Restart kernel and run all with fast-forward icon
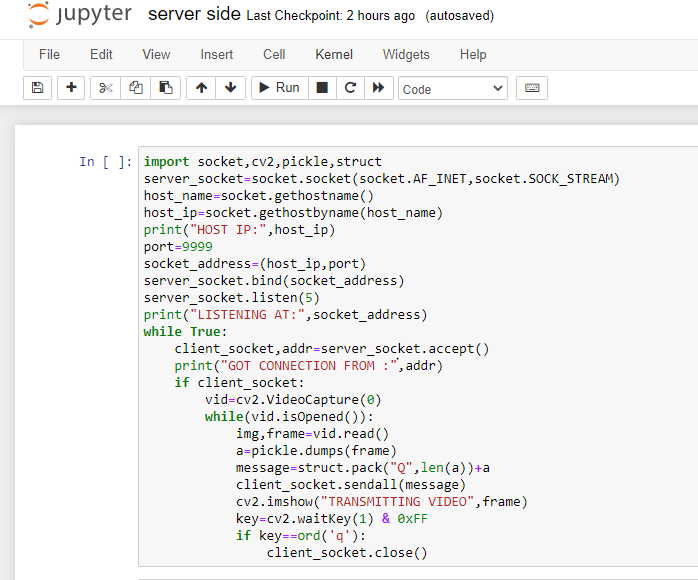Image resolution: width=698 pixels, height=580 pixels. tap(379, 88)
